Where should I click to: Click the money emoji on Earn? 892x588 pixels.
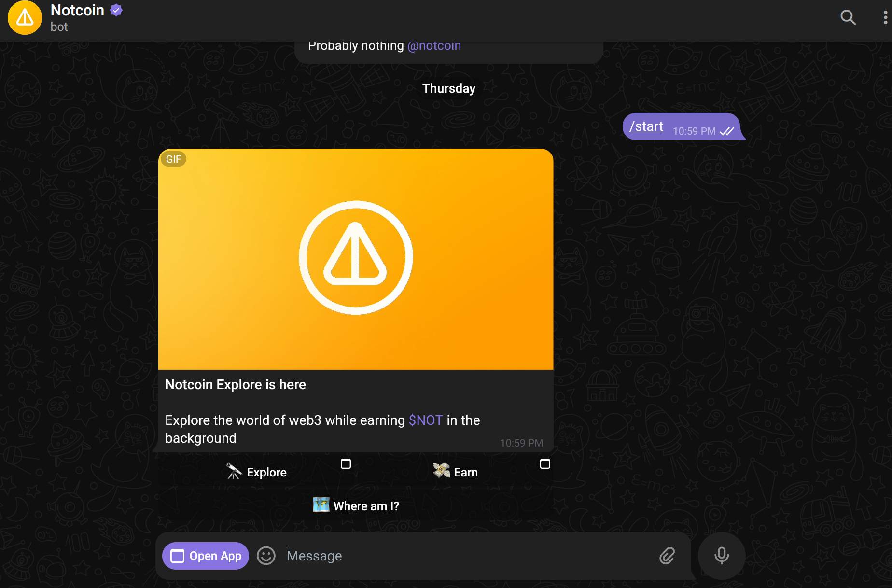click(x=442, y=471)
